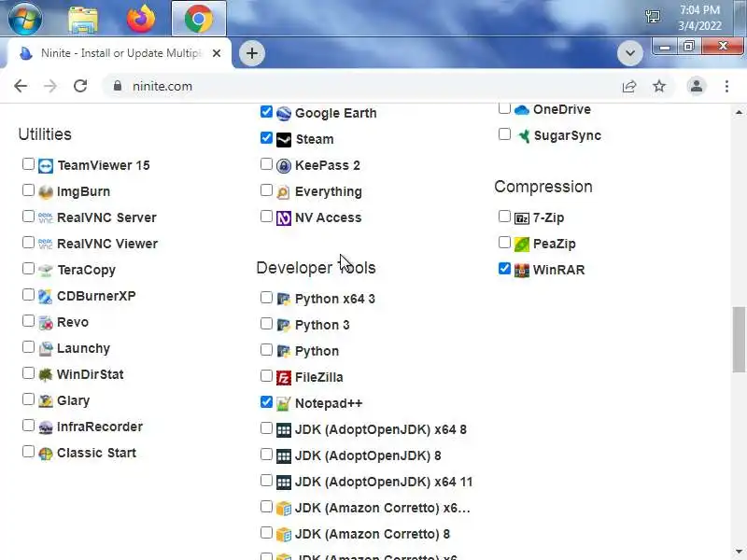This screenshot has height=560, width=747.
Task: Check the FileZilla checkbox
Action: (266, 376)
